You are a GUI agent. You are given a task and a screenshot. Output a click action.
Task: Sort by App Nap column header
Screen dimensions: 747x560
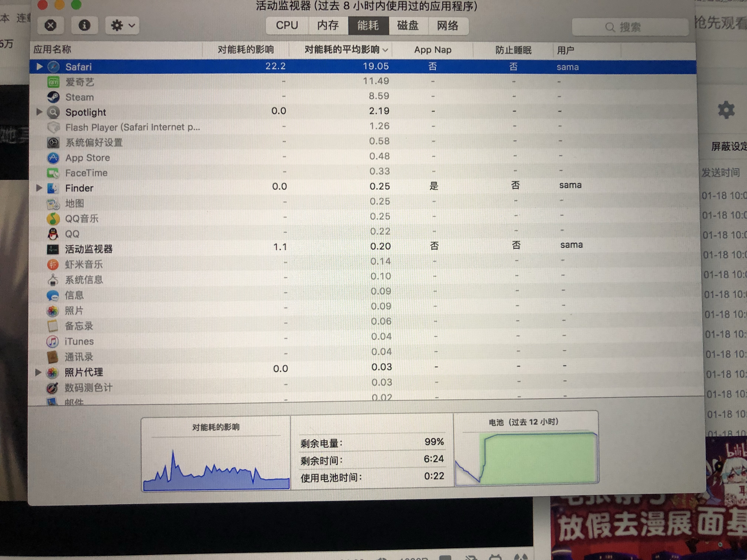[x=433, y=50]
